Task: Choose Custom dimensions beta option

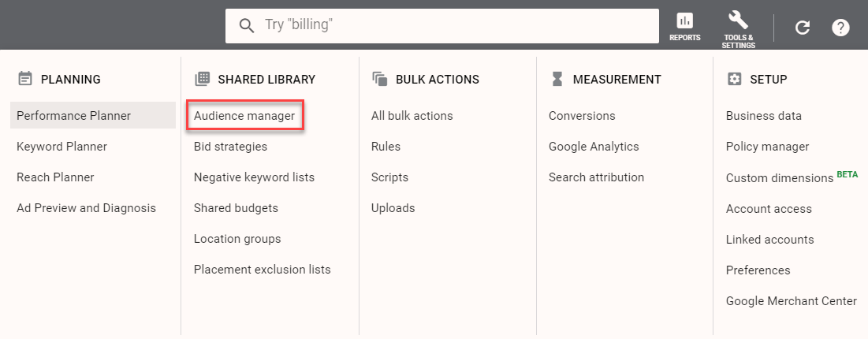Action: [x=779, y=178]
